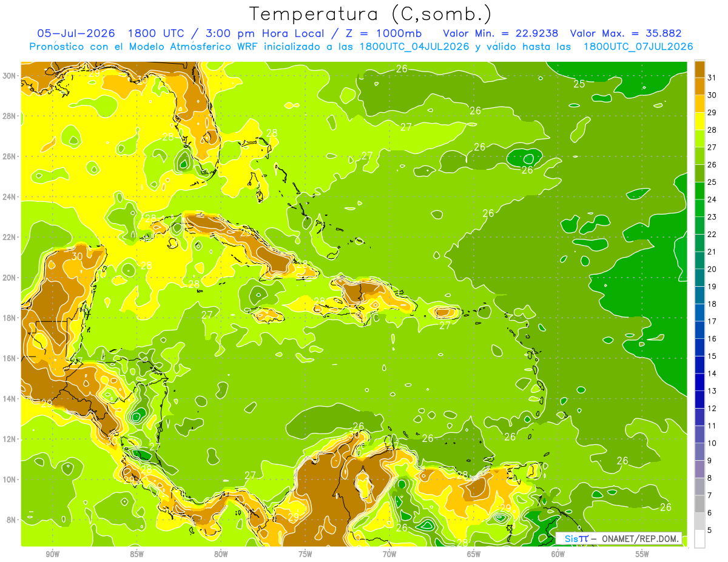Click the "13" color scale label
Image resolution: width=728 pixels, height=562 pixels.
point(712,391)
